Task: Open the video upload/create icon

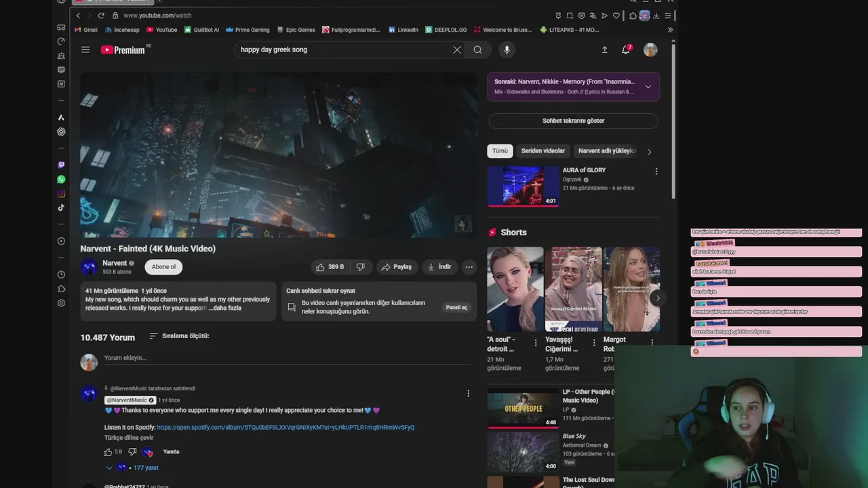Action: [x=604, y=49]
